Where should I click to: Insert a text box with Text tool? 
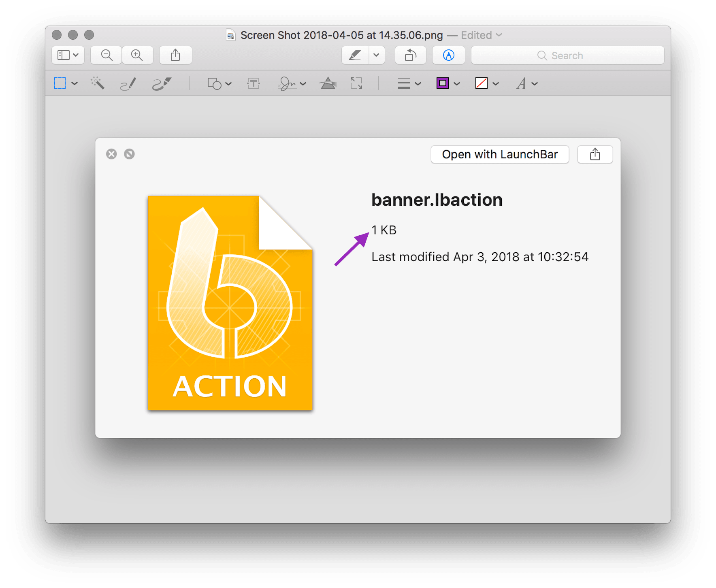pyautogui.click(x=254, y=83)
